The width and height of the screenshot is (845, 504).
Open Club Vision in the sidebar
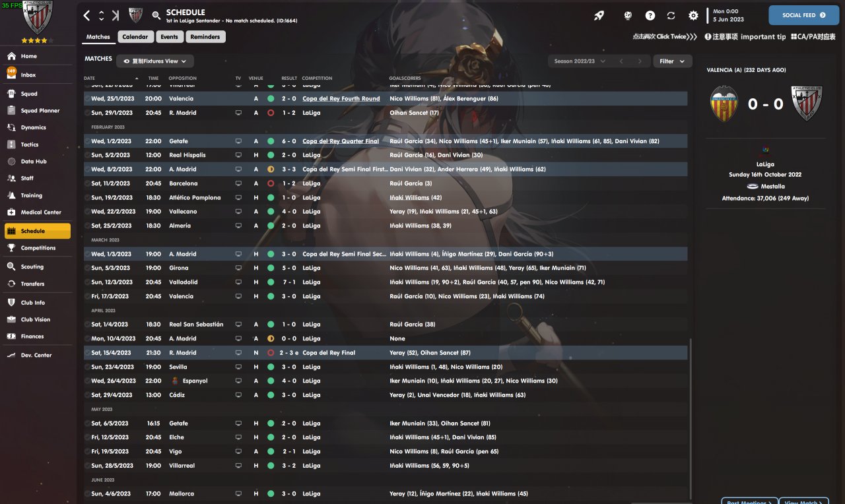pyautogui.click(x=38, y=319)
